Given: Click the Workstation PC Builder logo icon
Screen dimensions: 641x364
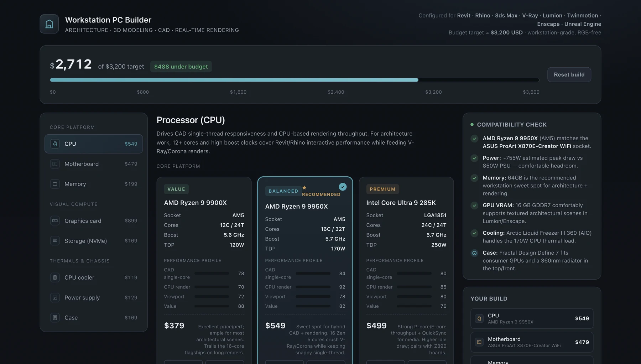Looking at the screenshot, I should [x=49, y=24].
